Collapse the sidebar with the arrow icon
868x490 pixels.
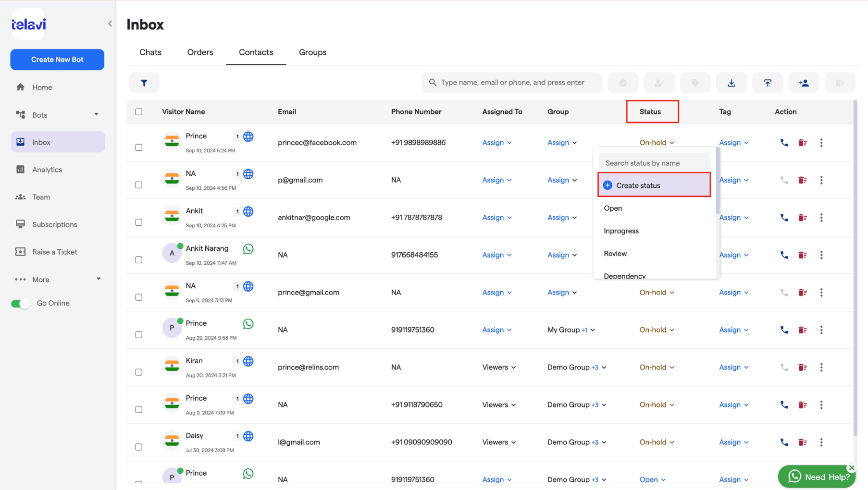[110, 24]
